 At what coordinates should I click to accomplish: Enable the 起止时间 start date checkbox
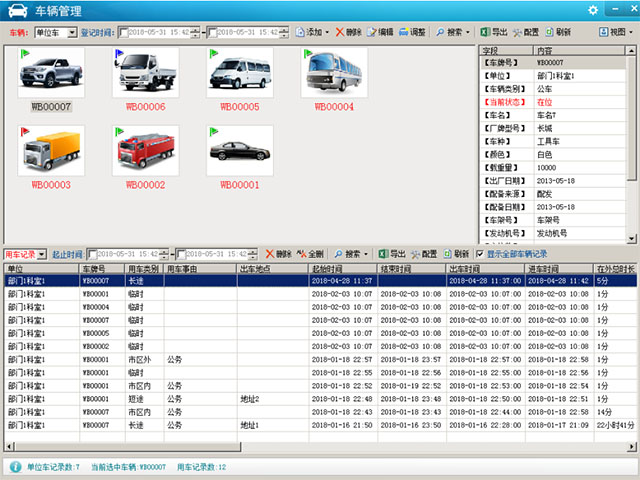92,254
